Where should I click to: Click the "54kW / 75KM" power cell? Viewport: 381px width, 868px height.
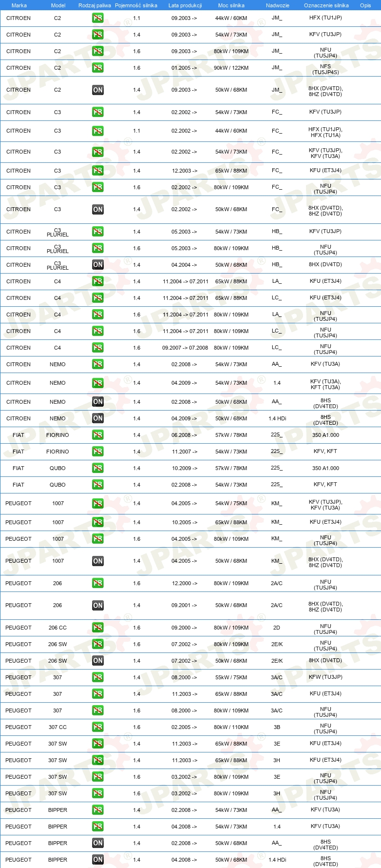(231, 503)
